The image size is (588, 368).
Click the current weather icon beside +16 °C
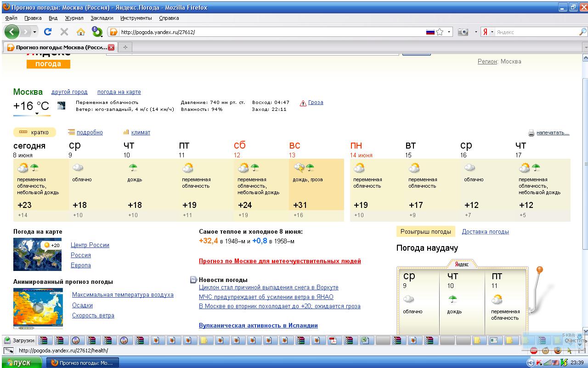[61, 106]
